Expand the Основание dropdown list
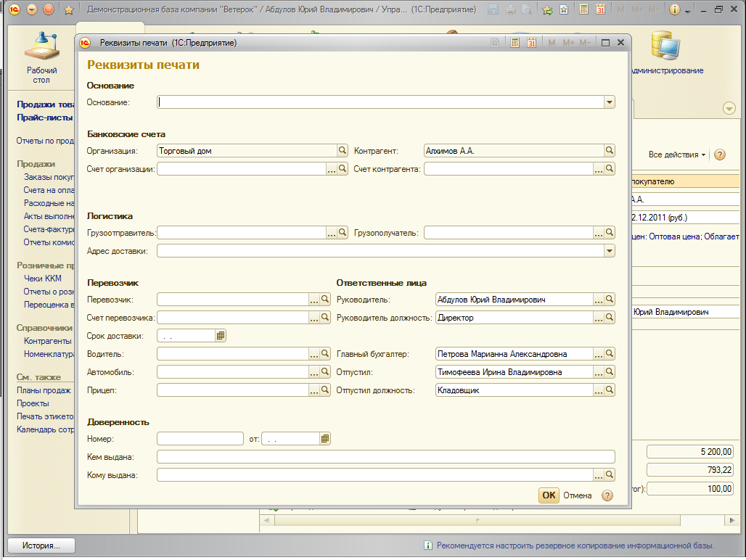Image resolution: width=746 pixels, height=560 pixels. click(610, 103)
